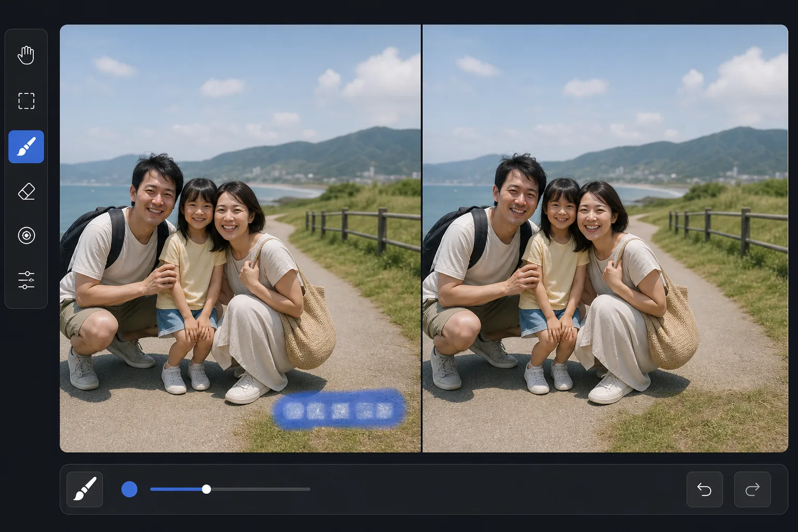Select the circular target tool

(26, 235)
